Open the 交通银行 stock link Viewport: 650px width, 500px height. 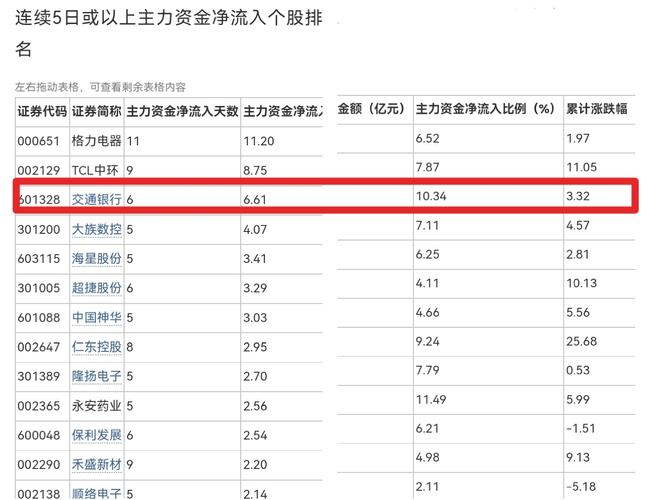coord(97,199)
